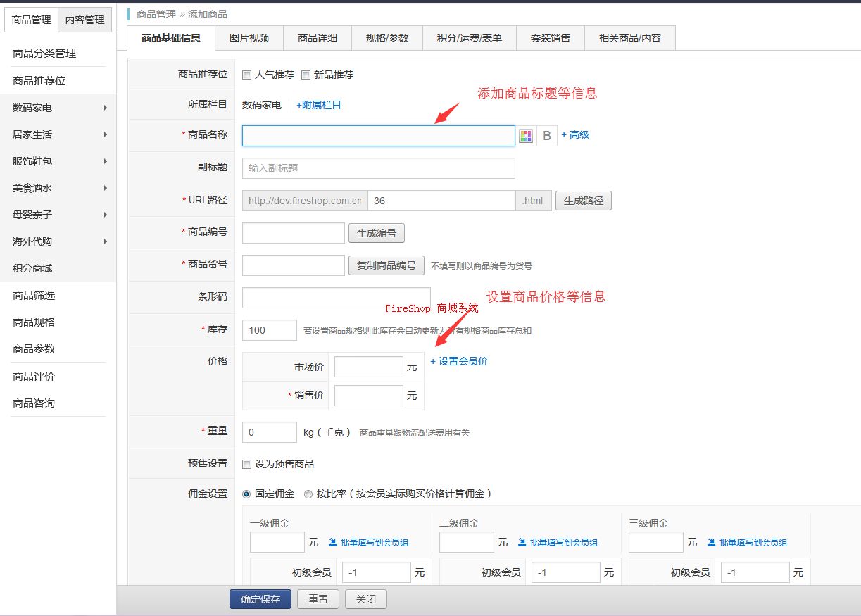The image size is (861, 616).
Task: Focus the 销售价 price field
Action: coord(369,396)
